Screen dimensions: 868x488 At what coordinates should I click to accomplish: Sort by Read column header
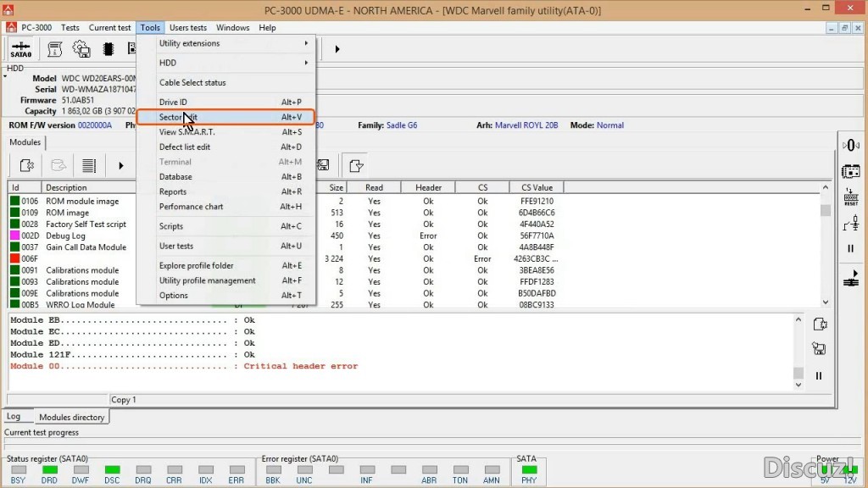coord(374,187)
